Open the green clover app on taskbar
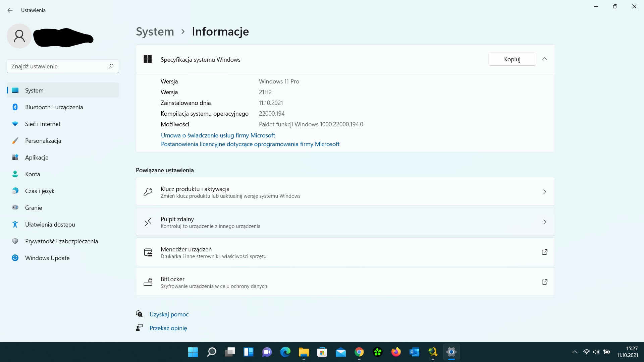The height and width of the screenshot is (362, 644). click(378, 352)
